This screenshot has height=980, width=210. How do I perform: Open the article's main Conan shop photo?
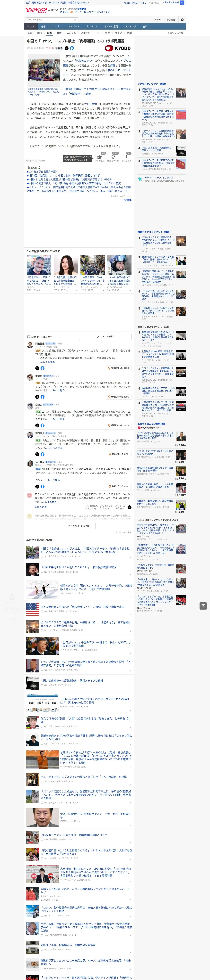[x=44, y=70]
